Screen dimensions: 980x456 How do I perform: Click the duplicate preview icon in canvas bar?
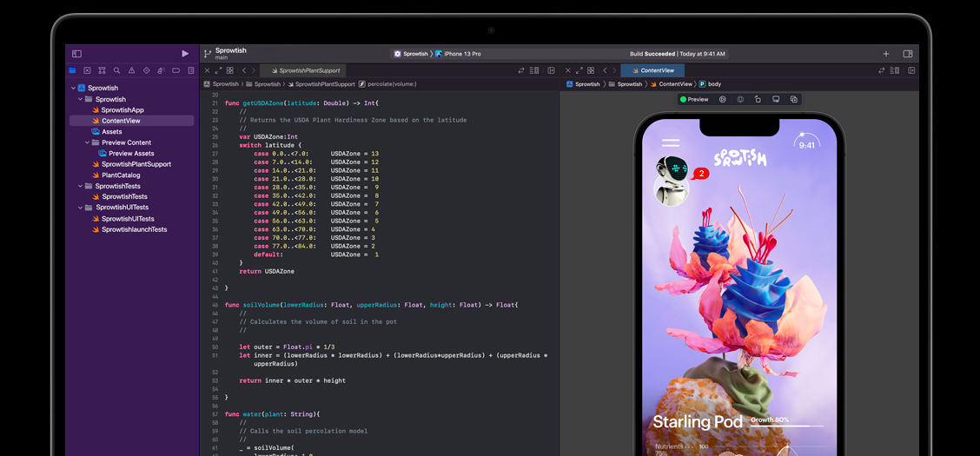point(793,100)
